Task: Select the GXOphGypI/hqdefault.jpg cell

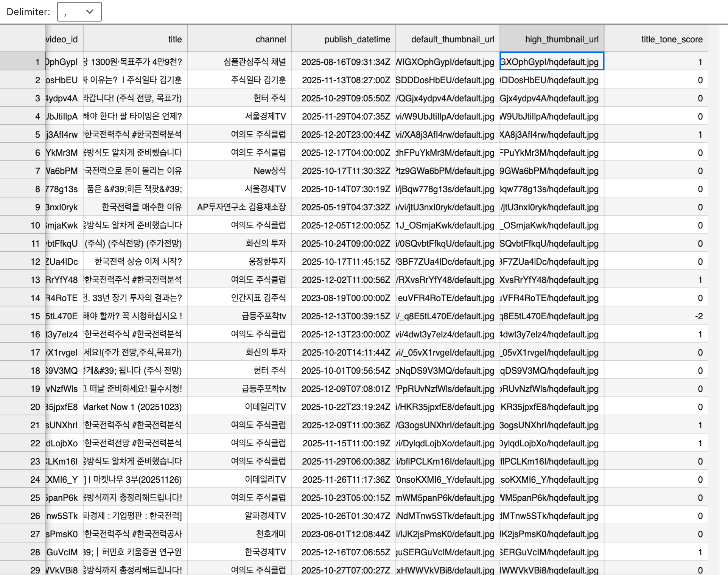Action: tap(551, 62)
